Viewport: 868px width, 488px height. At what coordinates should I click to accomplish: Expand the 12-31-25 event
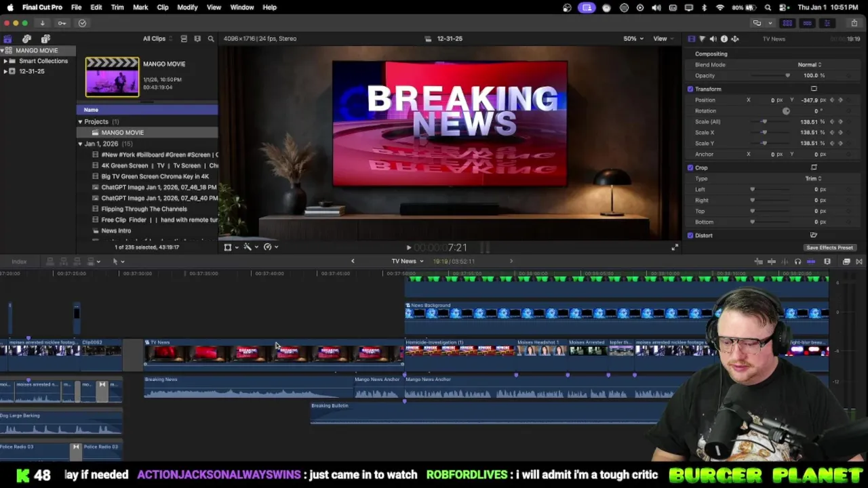coord(5,71)
